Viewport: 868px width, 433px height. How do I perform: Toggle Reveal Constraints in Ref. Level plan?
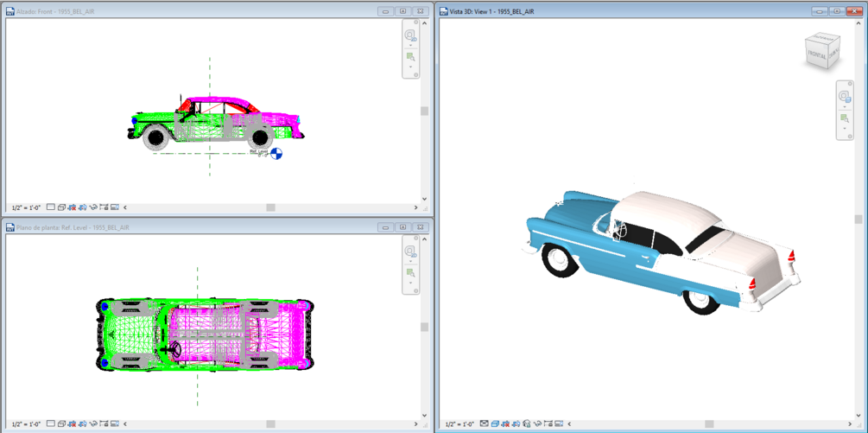(x=104, y=423)
